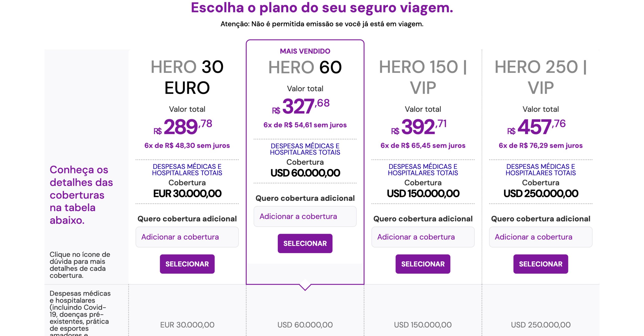Click the 'Escolha o plano do seu seguro viagem' heading
Image resolution: width=644 pixels, height=336 pixels.
pos(322,8)
